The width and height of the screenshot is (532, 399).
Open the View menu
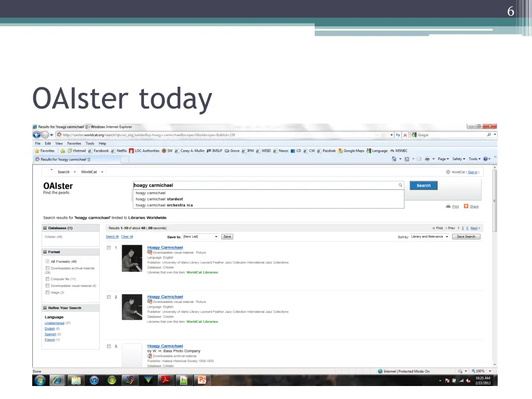click(x=59, y=143)
